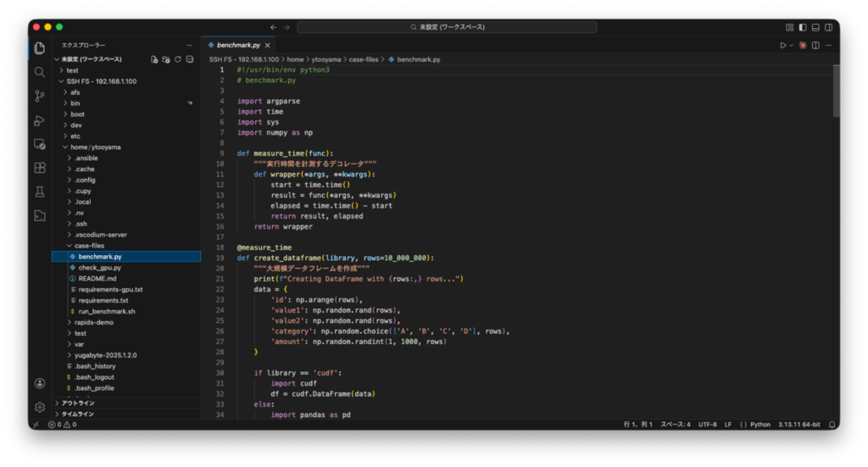This screenshot has height=467, width=868.
Task: Open the Run and Debug view
Action: [x=39, y=120]
